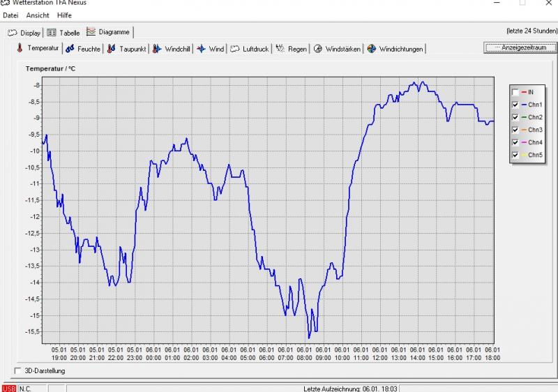This screenshot has height=392, width=558.
Task: Click the Taupunkt dew point icon
Action: click(111, 49)
